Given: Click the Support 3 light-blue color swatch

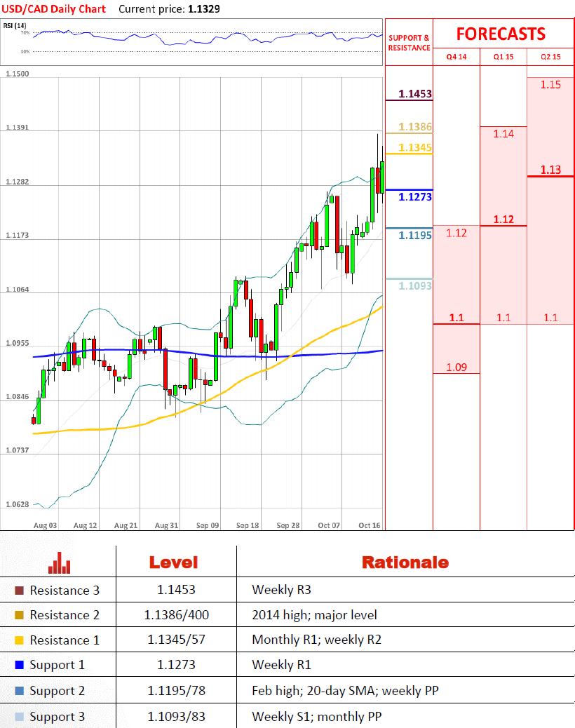Looking at the screenshot, I should point(19,716).
